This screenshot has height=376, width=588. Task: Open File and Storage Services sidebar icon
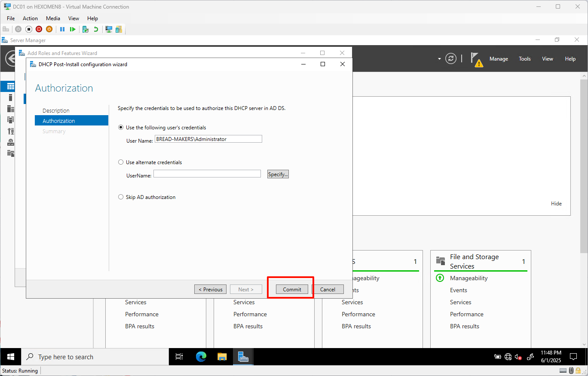[11, 153]
